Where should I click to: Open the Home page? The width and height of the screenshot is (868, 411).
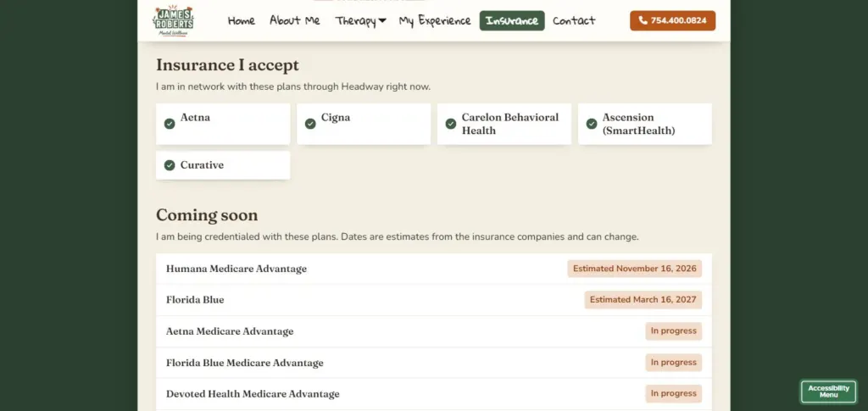point(242,20)
